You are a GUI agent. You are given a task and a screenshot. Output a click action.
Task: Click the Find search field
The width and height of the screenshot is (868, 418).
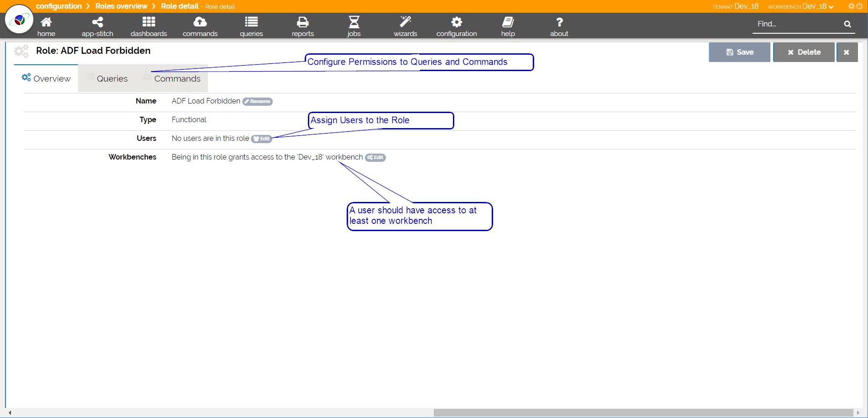[796, 24]
